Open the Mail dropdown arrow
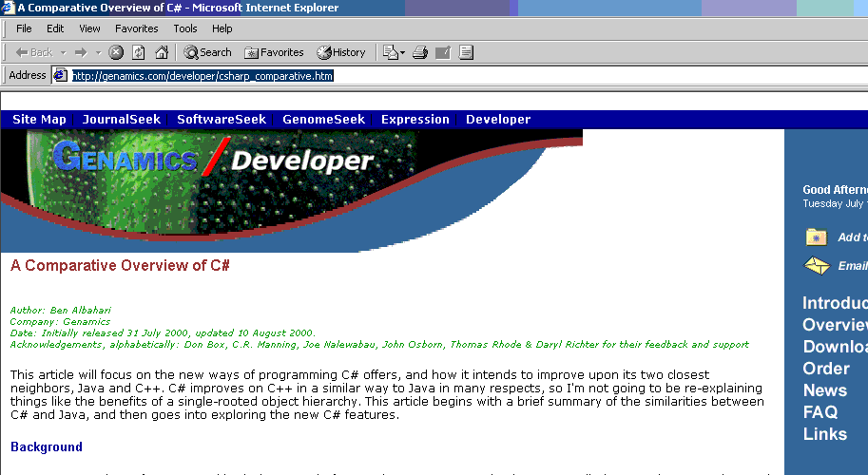 pos(402,52)
